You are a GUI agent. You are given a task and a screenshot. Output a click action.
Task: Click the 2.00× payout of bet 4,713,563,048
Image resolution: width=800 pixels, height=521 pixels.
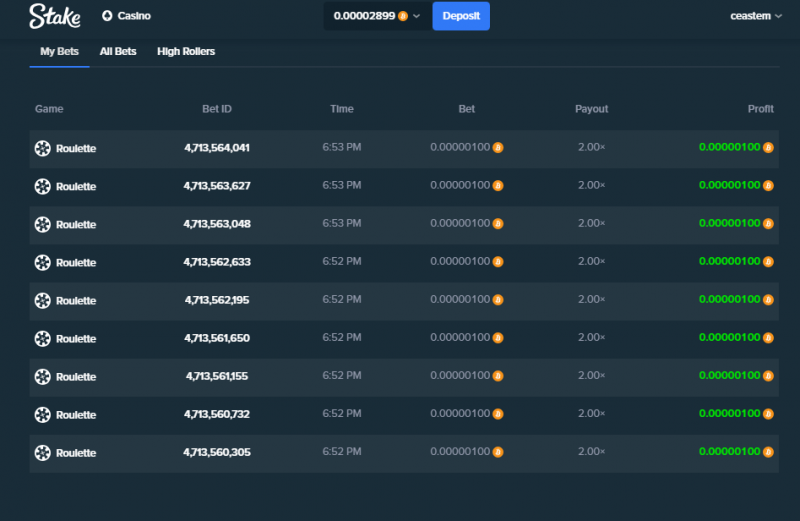(591, 224)
